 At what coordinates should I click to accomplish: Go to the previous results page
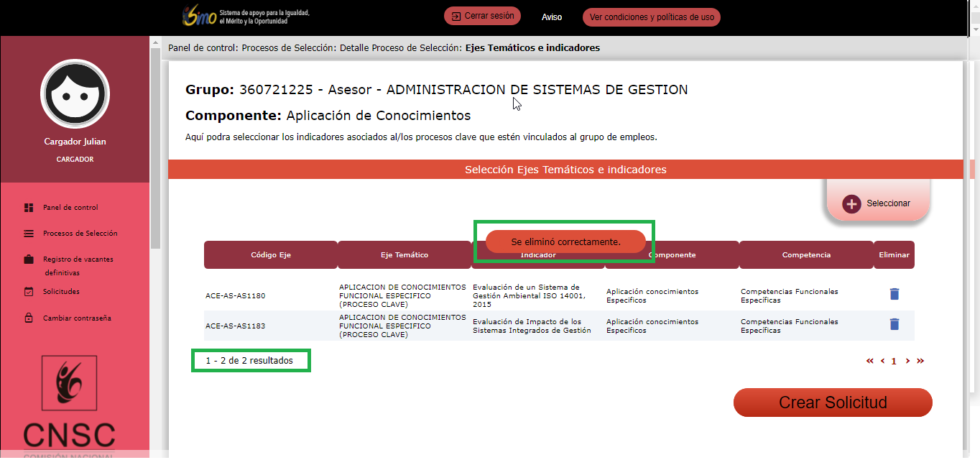(x=882, y=361)
